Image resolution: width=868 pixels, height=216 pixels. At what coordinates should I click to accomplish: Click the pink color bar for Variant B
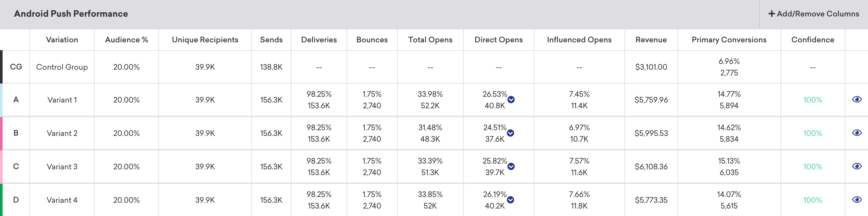(1, 133)
